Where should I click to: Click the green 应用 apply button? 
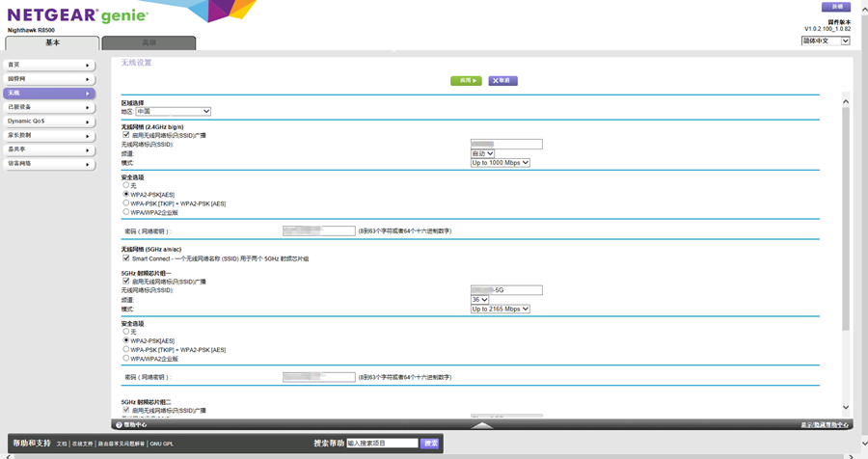466,81
